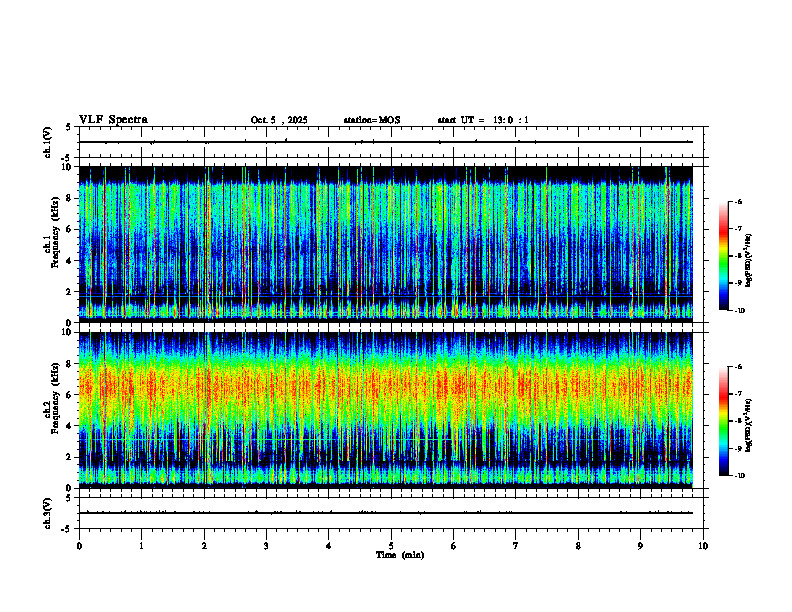Click the "ch.3(V)" axis label
792x612 pixels.
(48, 513)
